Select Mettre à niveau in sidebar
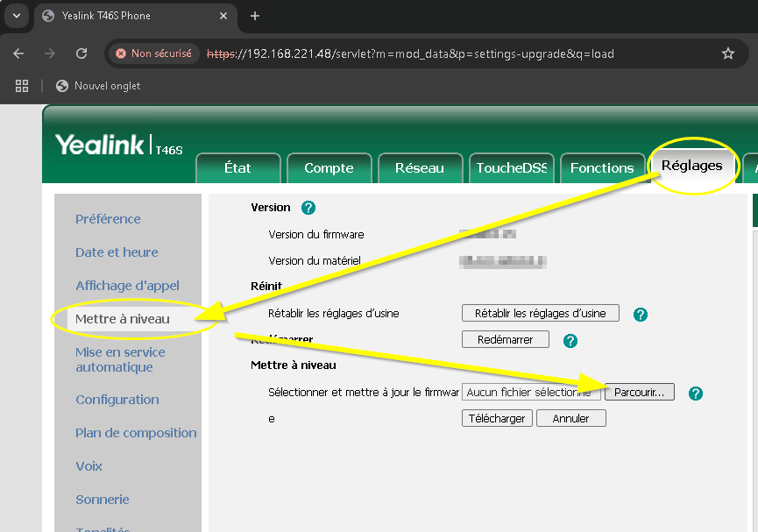Screen dimensions: 758x532 123,319
